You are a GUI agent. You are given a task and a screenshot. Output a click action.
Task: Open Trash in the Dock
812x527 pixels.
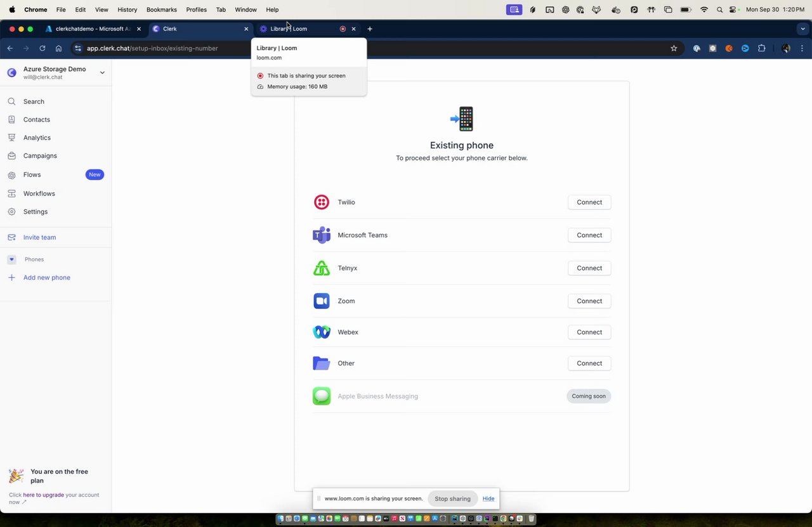pos(532,519)
